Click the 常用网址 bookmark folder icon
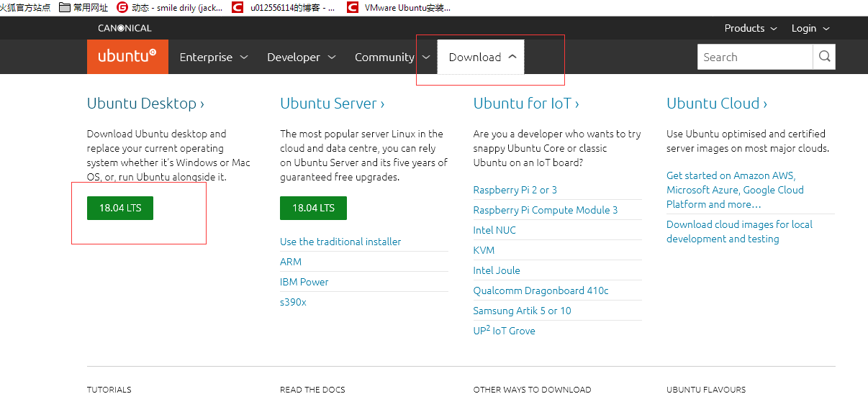The height and width of the screenshot is (394, 868). click(x=65, y=8)
